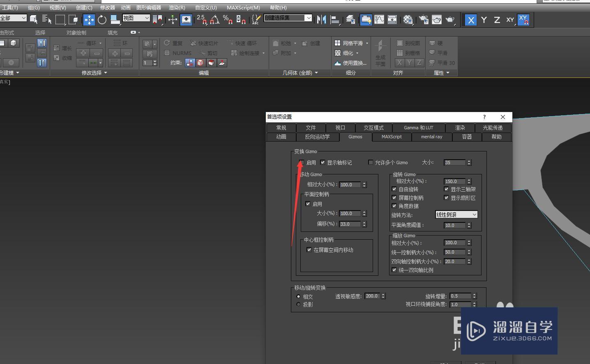
Task: Open the Material Editor sphere icon
Action: pos(408,20)
